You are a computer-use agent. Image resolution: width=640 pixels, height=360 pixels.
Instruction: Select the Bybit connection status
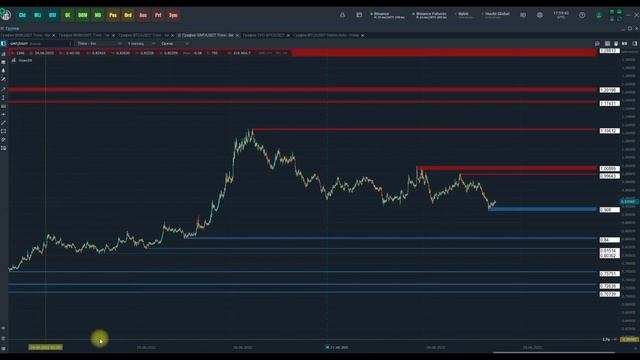coord(465,15)
